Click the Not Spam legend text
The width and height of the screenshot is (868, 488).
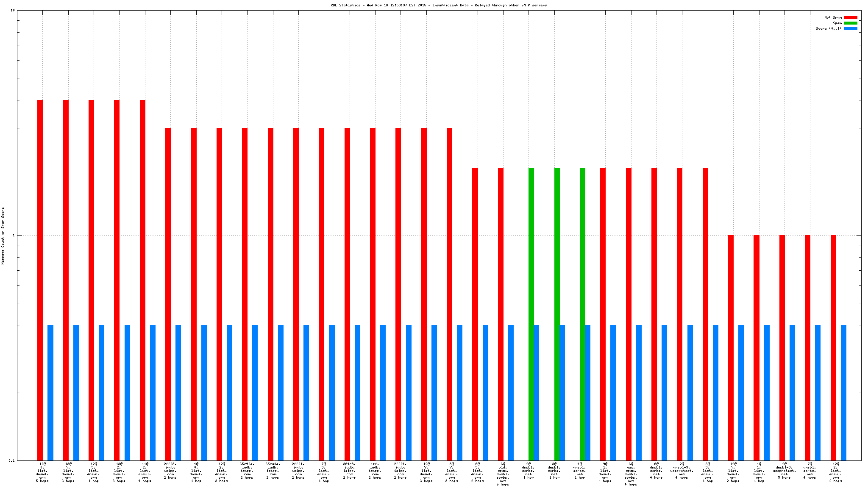tap(833, 17)
